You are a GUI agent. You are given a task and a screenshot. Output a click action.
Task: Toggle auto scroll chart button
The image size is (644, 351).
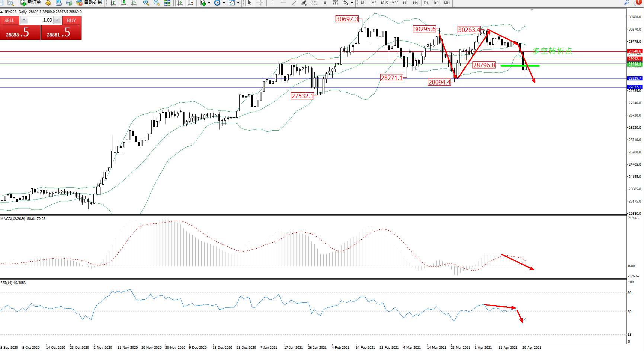[180, 3]
